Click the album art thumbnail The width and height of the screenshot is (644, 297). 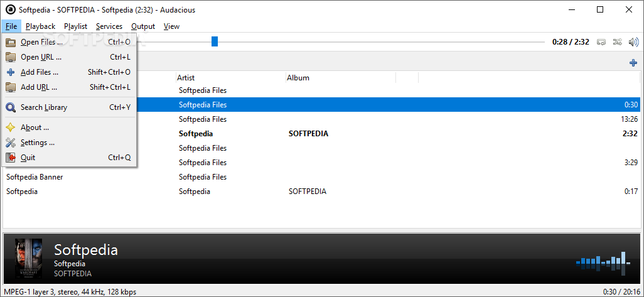pyautogui.click(x=28, y=259)
